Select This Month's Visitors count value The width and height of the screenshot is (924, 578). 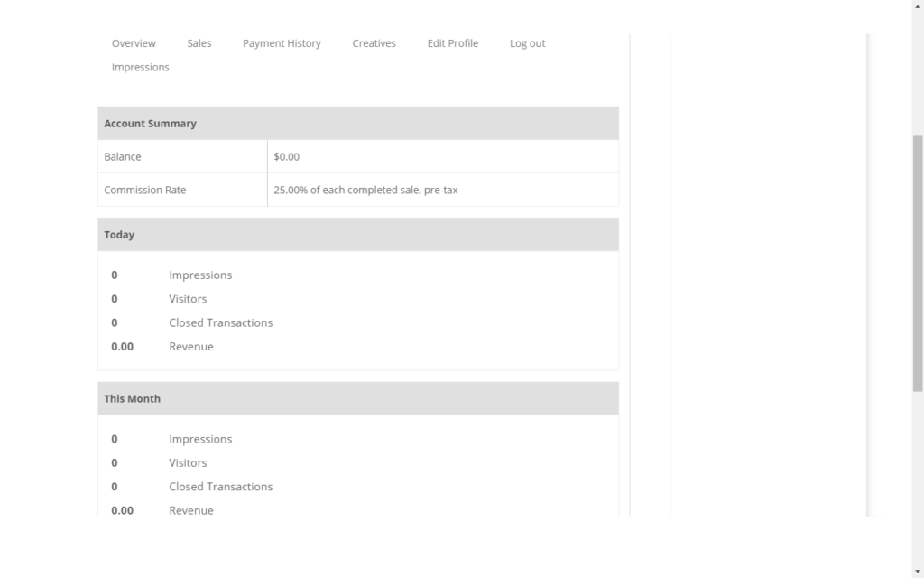click(x=115, y=463)
